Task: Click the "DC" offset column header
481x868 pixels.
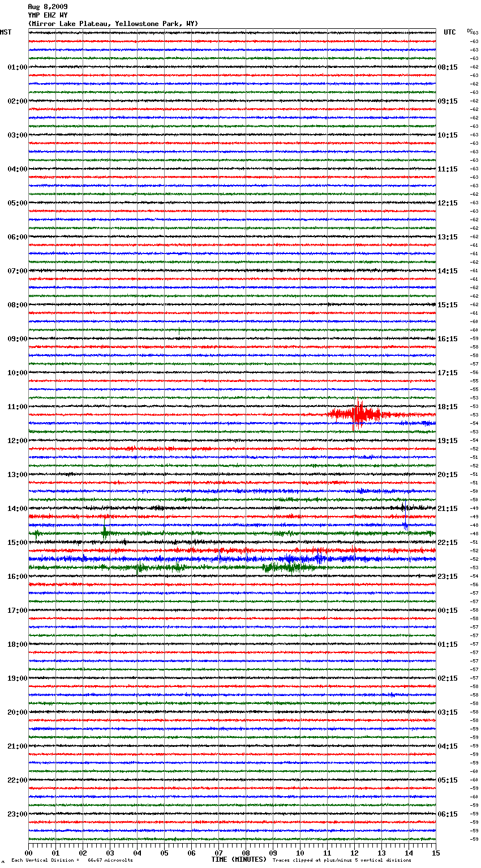Action: pyautogui.click(x=470, y=31)
